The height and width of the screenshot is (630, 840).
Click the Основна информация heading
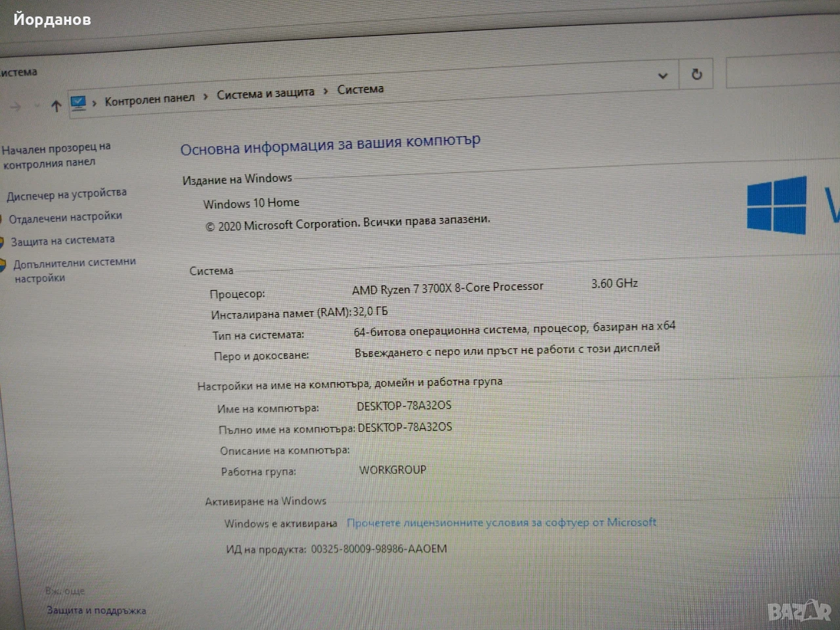point(330,144)
